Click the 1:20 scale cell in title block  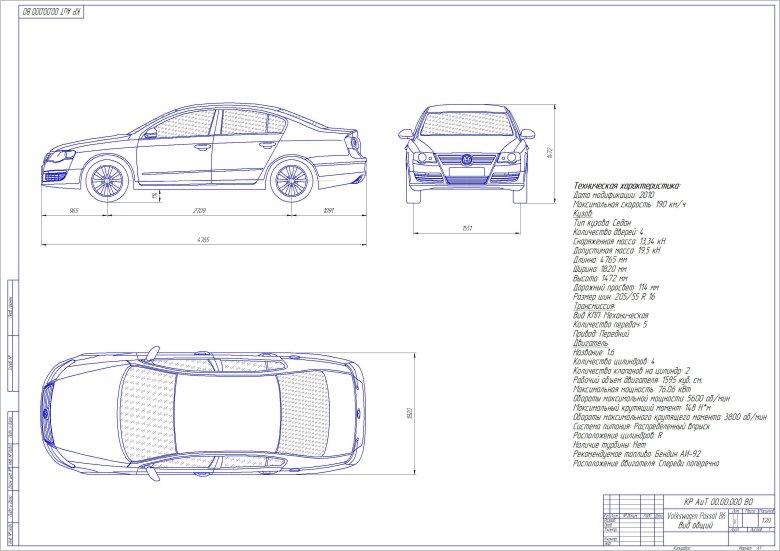766,522
